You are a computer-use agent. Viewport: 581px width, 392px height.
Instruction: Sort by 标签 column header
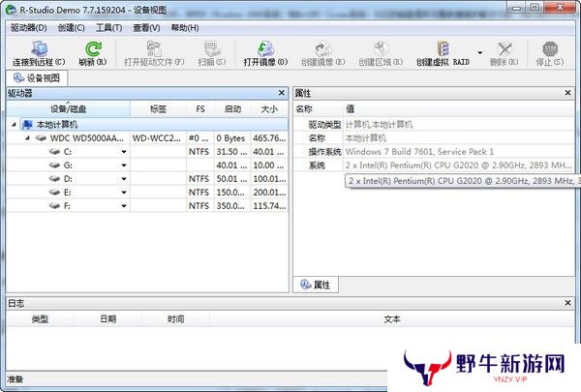158,109
